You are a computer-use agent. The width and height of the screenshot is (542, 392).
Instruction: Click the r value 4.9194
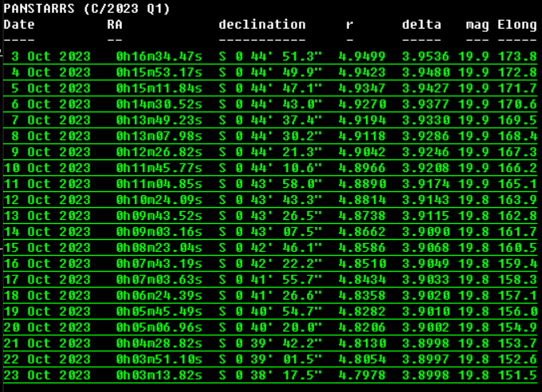pos(366,120)
